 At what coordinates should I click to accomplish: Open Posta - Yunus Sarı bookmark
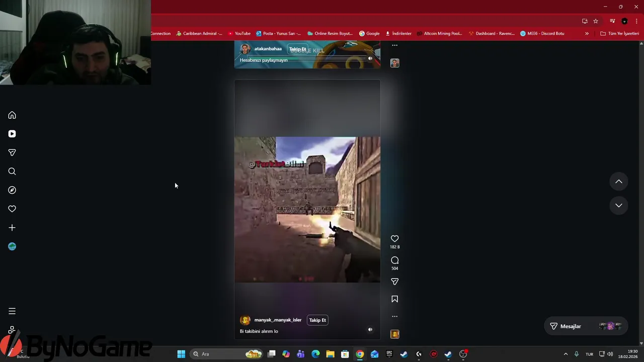tap(278, 34)
